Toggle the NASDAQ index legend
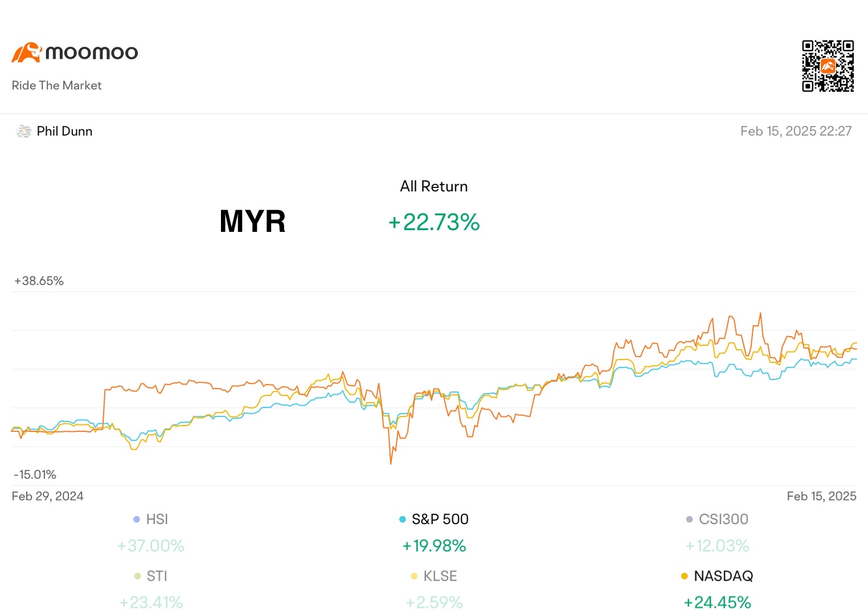The height and width of the screenshot is (613, 868). tap(717, 576)
